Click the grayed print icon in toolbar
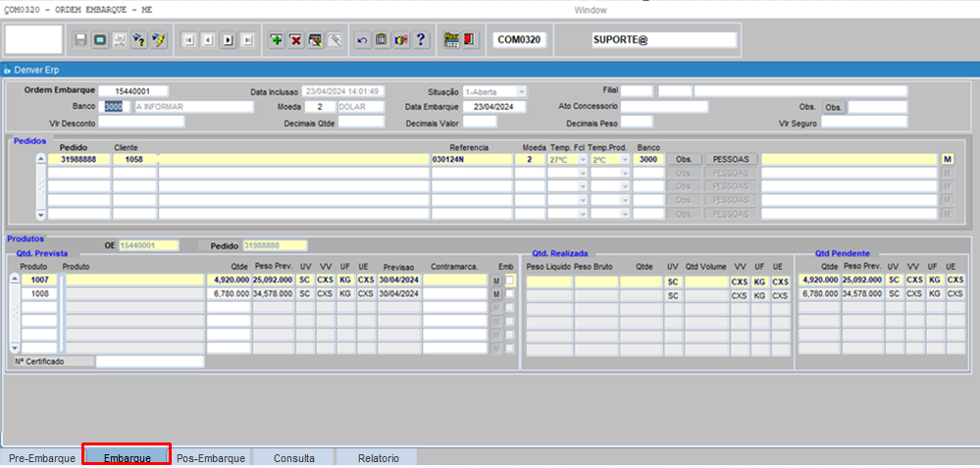This screenshot has height=468, width=980. coord(120,40)
